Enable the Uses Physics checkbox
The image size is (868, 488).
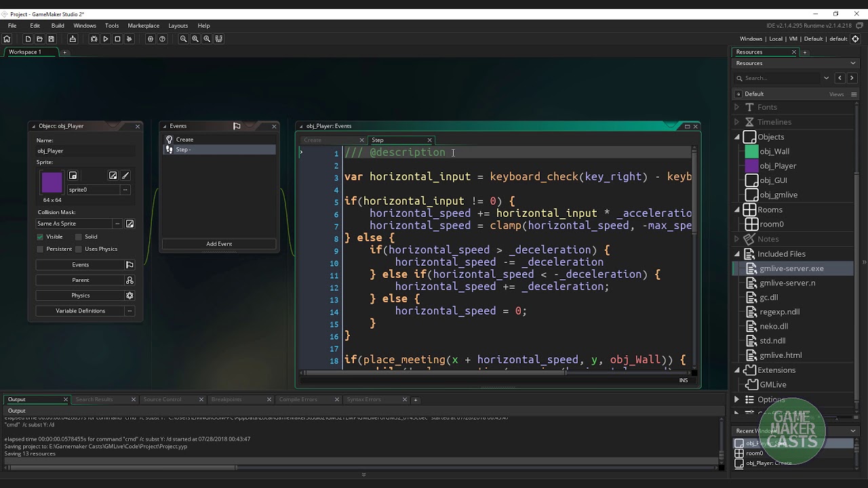pyautogui.click(x=78, y=249)
